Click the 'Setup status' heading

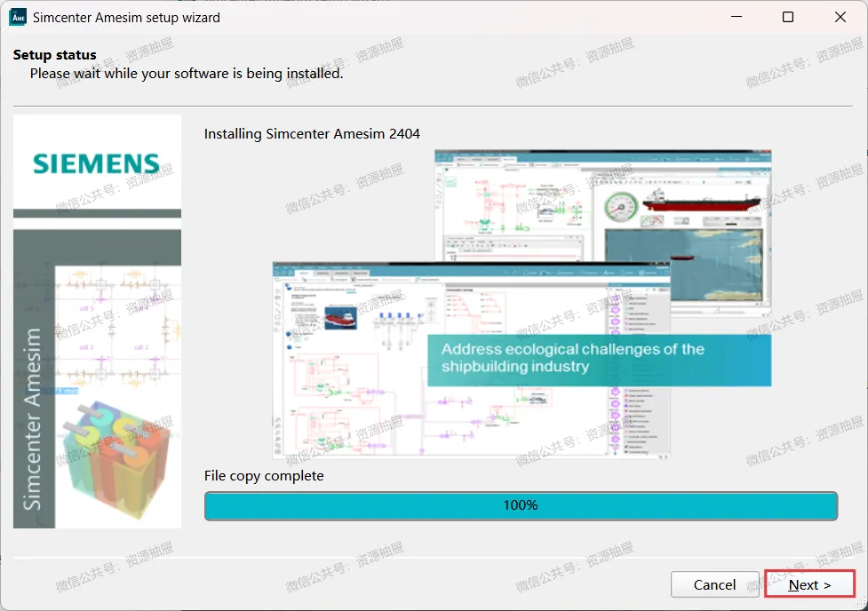point(55,55)
